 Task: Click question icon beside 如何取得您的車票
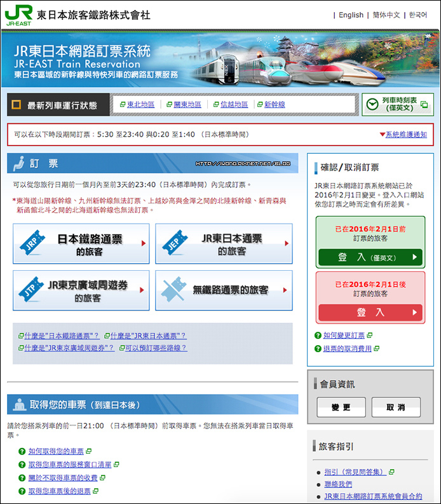click(x=22, y=451)
